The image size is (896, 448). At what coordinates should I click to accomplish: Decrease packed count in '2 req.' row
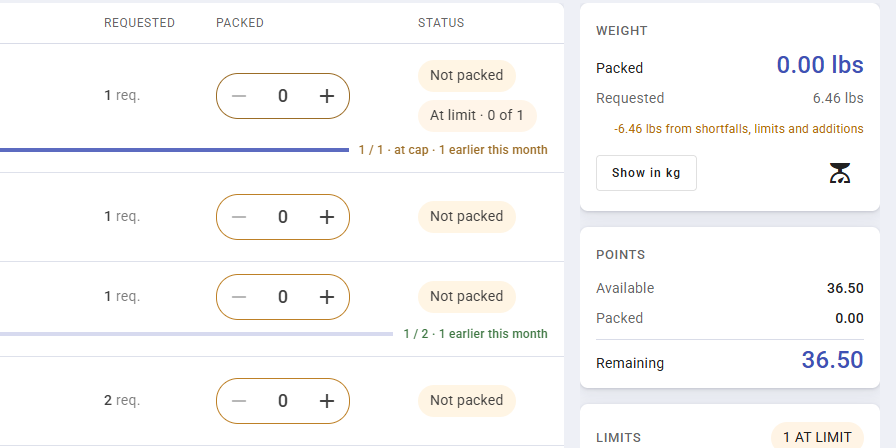point(239,401)
